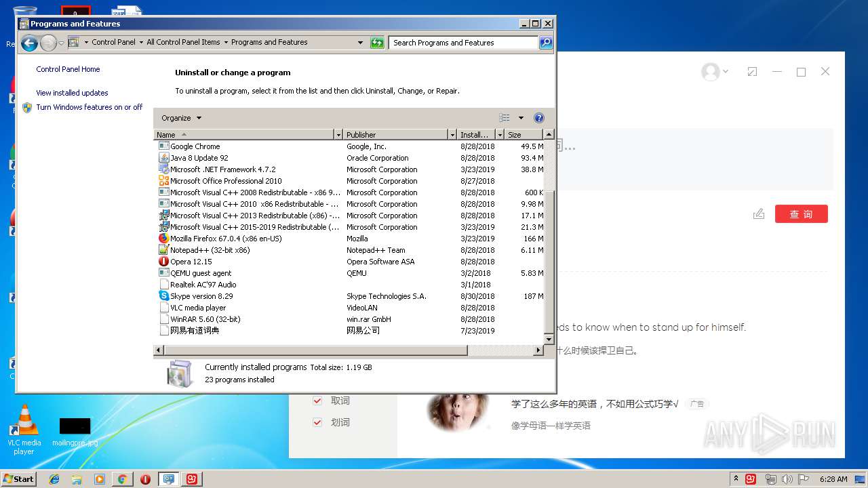Open Windows Media Player from taskbar
Screen dimensions: 868x488
click(x=100, y=479)
